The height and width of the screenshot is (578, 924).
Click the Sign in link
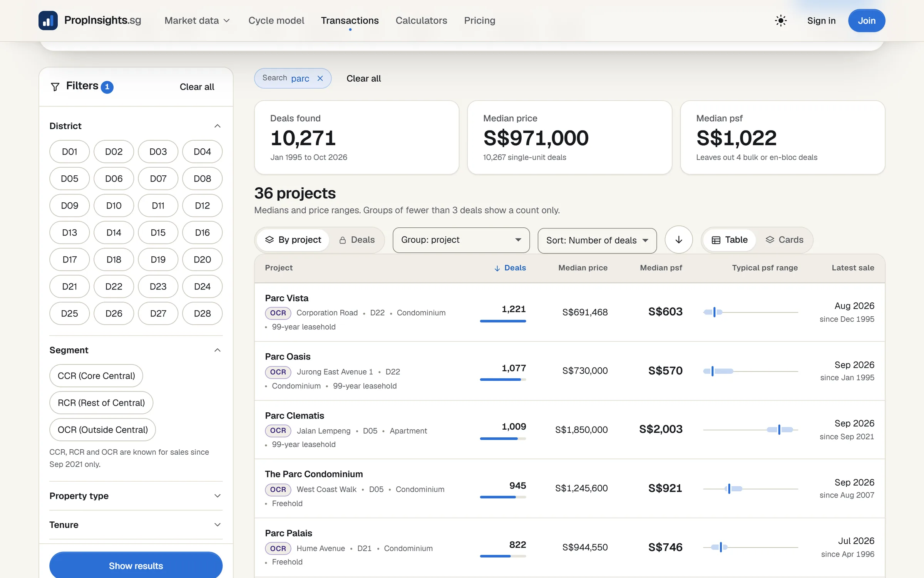click(x=821, y=20)
